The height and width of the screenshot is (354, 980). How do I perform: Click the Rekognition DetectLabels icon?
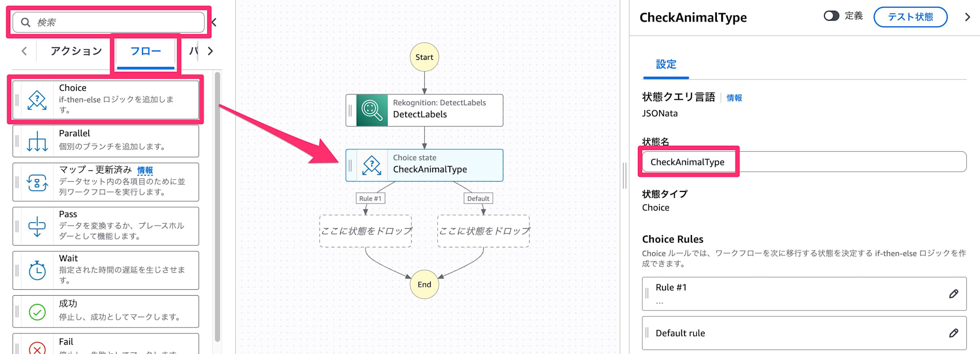click(x=372, y=110)
